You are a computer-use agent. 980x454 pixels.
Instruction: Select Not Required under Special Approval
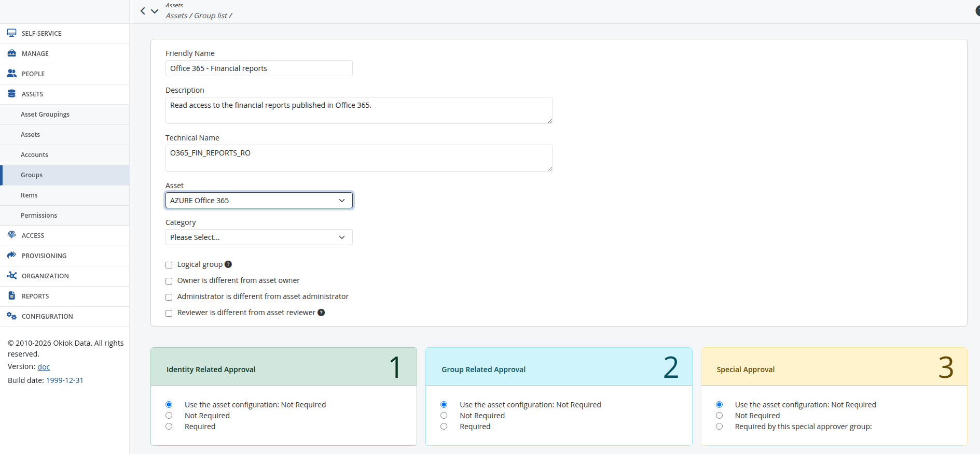719,416
